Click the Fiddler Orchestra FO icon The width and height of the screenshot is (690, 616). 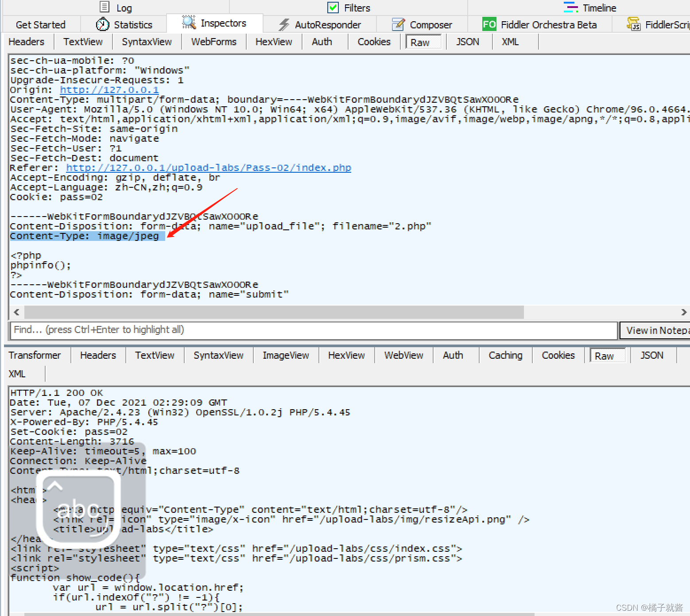[x=489, y=24]
